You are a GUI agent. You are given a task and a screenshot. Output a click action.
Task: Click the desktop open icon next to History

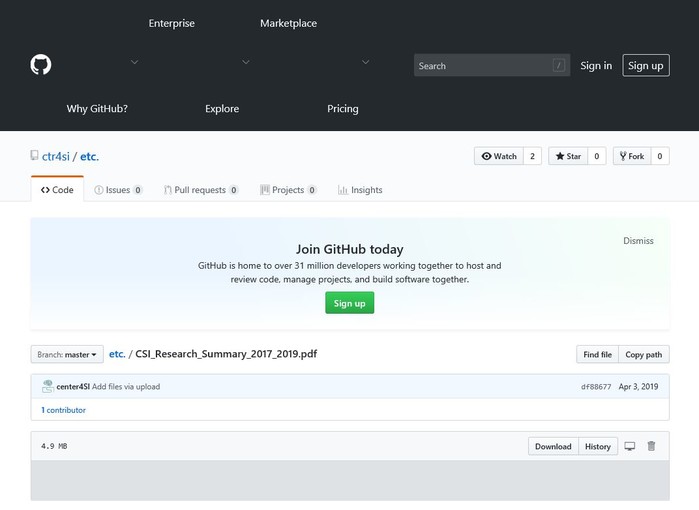[629, 446]
